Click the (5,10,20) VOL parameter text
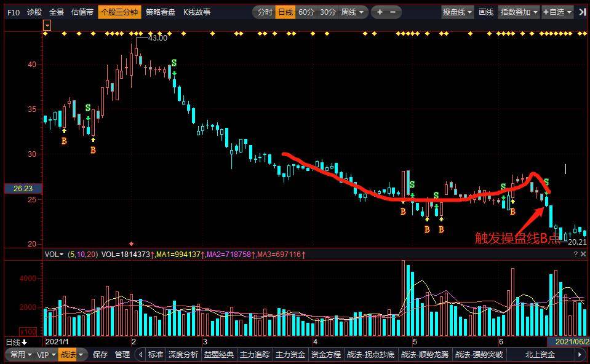590x364 pixels. (x=82, y=255)
